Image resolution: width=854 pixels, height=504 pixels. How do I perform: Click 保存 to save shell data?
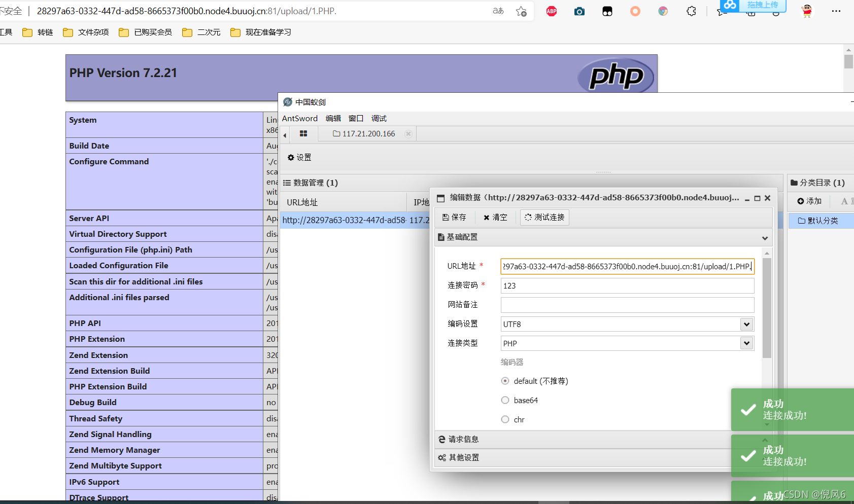454,217
